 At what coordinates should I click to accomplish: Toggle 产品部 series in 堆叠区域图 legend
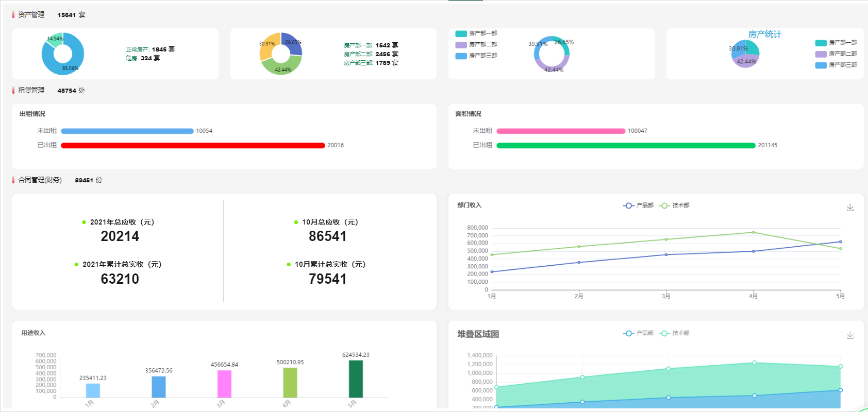638,333
